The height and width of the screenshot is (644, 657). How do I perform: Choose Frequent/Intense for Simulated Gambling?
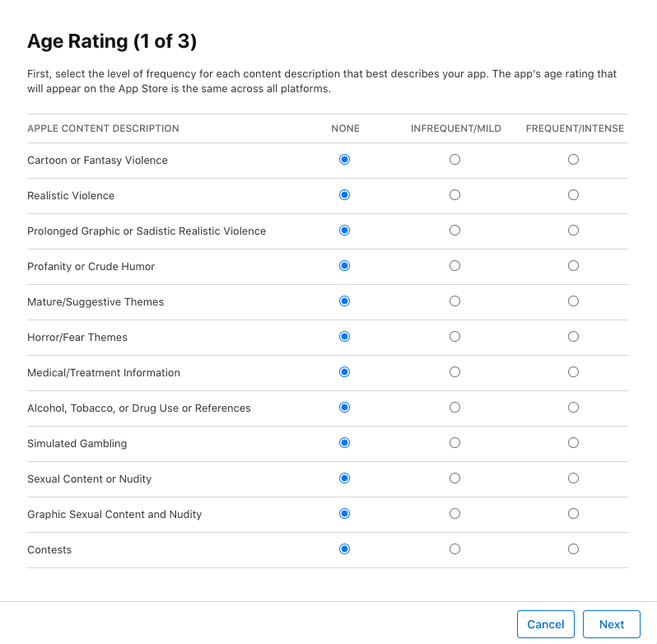[x=573, y=443]
